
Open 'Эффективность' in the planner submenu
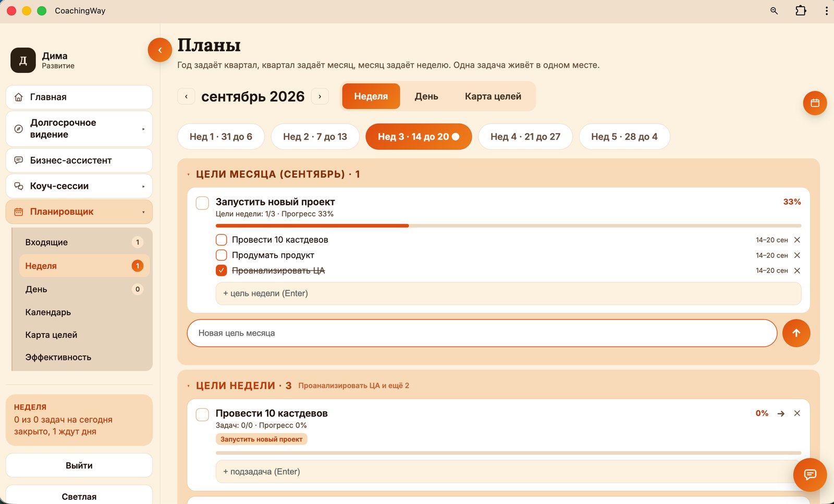[x=84, y=358]
